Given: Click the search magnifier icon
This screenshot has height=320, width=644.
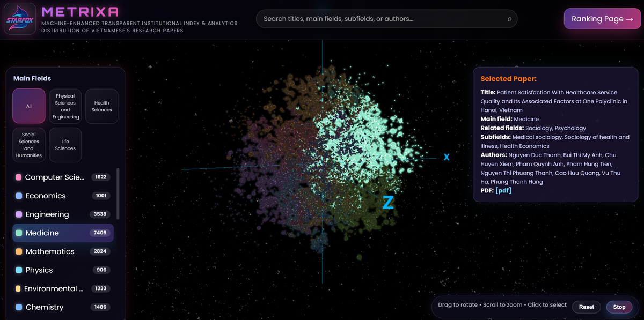Looking at the screenshot, I should coord(509,19).
